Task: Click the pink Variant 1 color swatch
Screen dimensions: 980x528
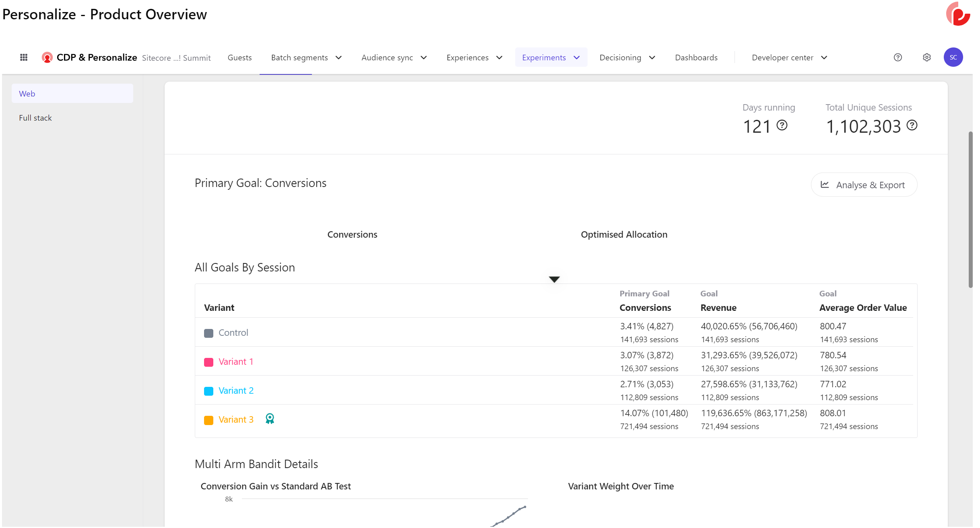Action: [x=208, y=362]
